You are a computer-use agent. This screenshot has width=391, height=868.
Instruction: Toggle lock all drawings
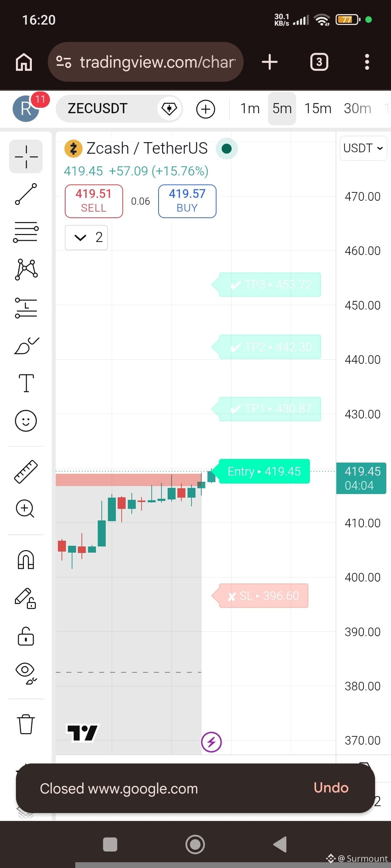tap(26, 637)
